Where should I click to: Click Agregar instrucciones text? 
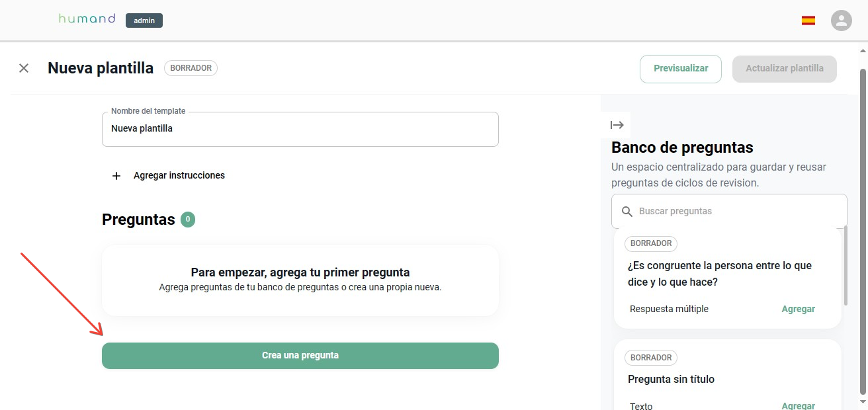(x=179, y=175)
